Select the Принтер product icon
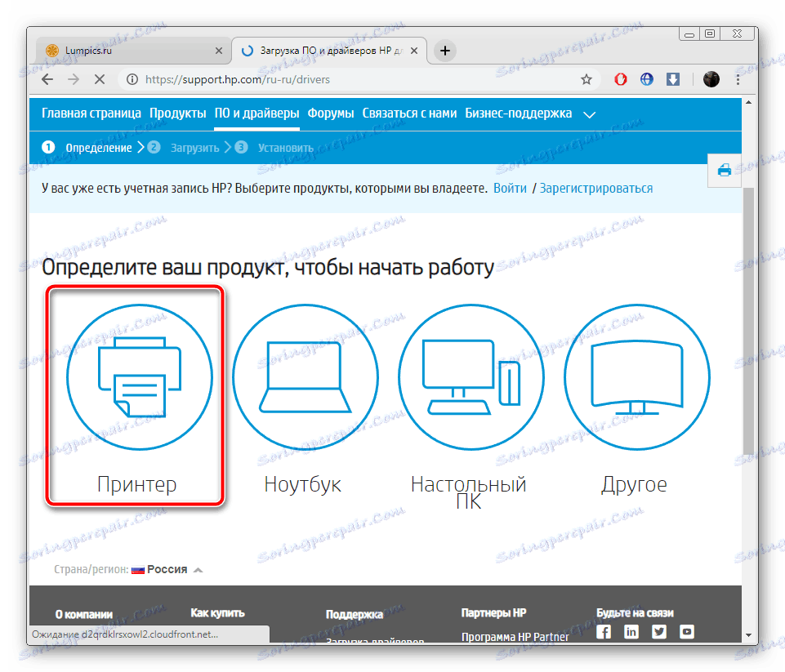 (x=139, y=376)
